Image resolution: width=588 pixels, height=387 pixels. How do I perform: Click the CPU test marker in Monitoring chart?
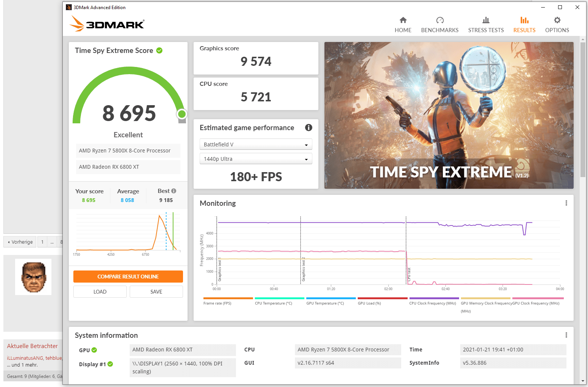click(x=409, y=274)
